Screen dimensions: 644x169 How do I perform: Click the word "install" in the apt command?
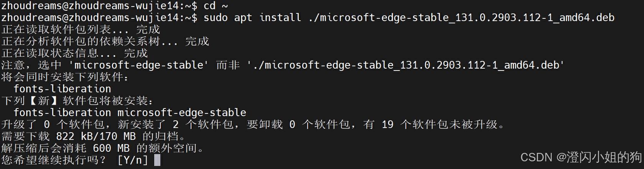(x=280, y=18)
